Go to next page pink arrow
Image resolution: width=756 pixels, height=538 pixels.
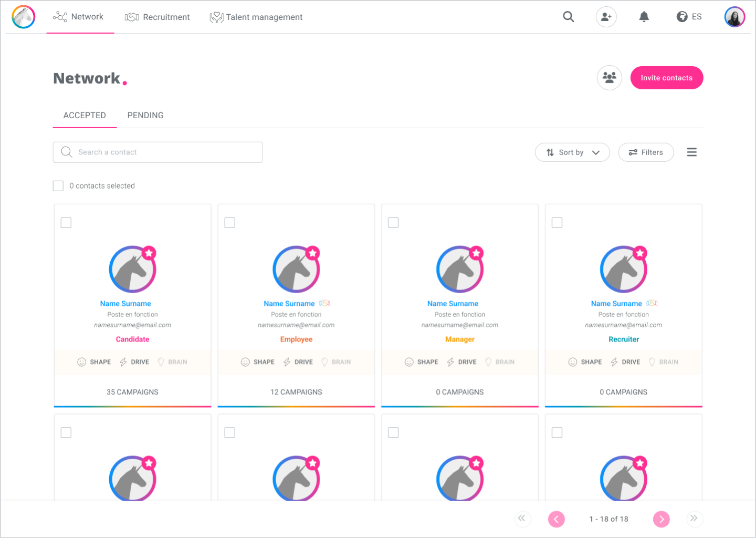click(661, 519)
